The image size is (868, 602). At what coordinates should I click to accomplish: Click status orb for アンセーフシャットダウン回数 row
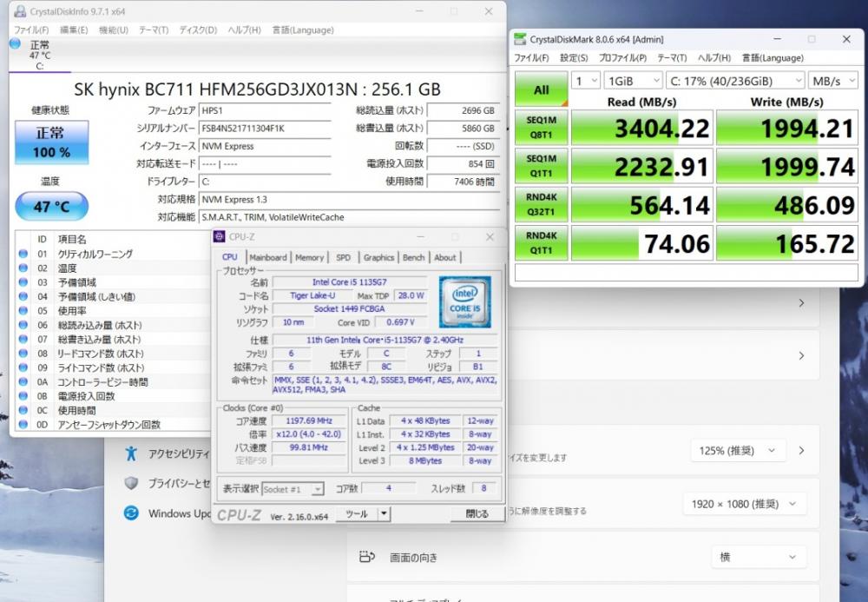(x=23, y=425)
